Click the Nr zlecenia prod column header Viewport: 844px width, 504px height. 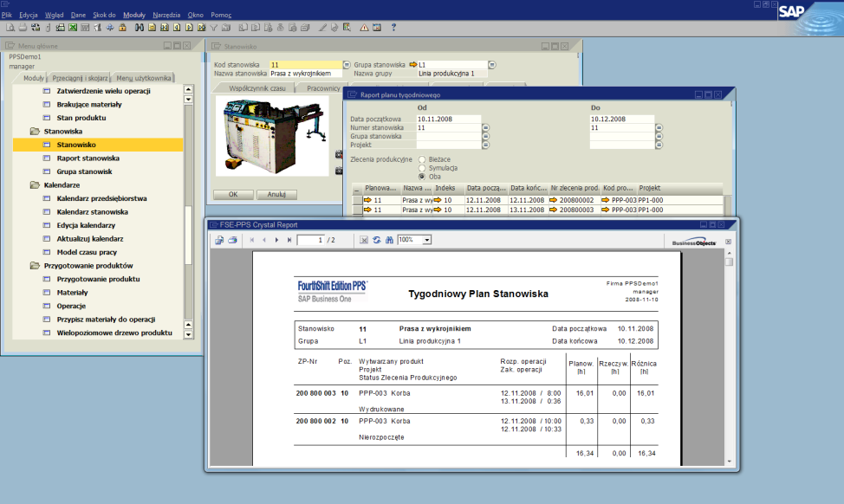[x=574, y=188]
